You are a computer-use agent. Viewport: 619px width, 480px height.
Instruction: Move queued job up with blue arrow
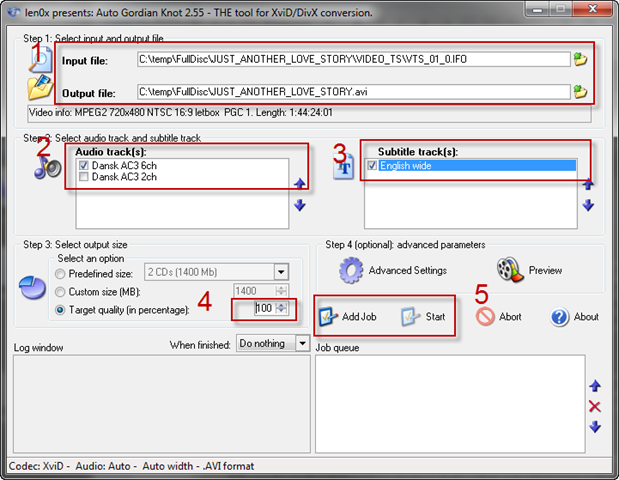[595, 386]
